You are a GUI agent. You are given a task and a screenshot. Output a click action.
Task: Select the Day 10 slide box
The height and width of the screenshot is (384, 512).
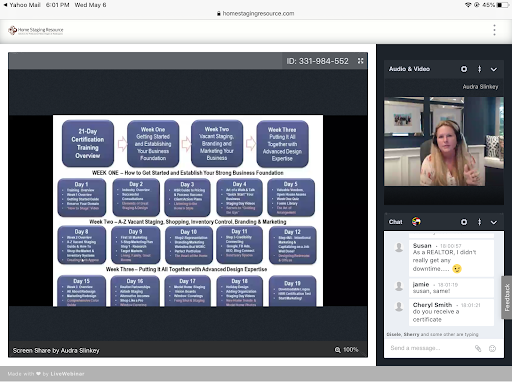189,245
